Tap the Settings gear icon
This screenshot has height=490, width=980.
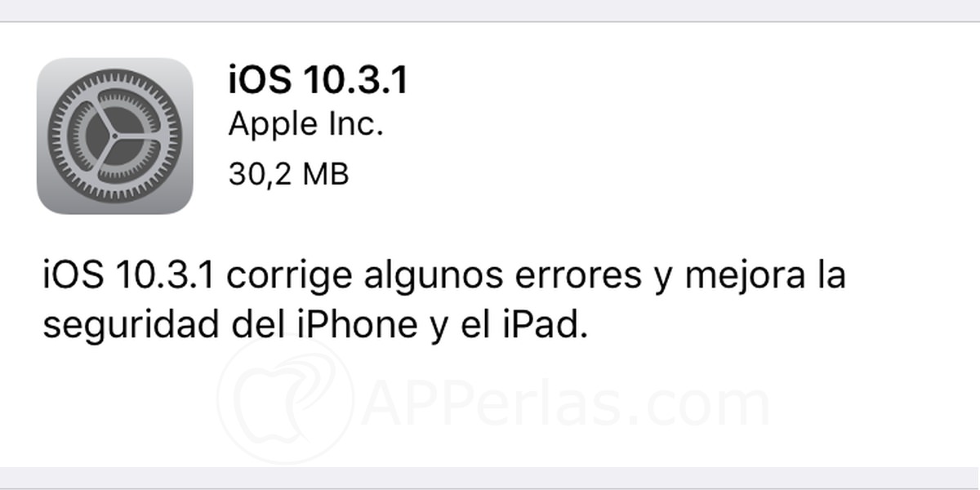[x=115, y=136]
